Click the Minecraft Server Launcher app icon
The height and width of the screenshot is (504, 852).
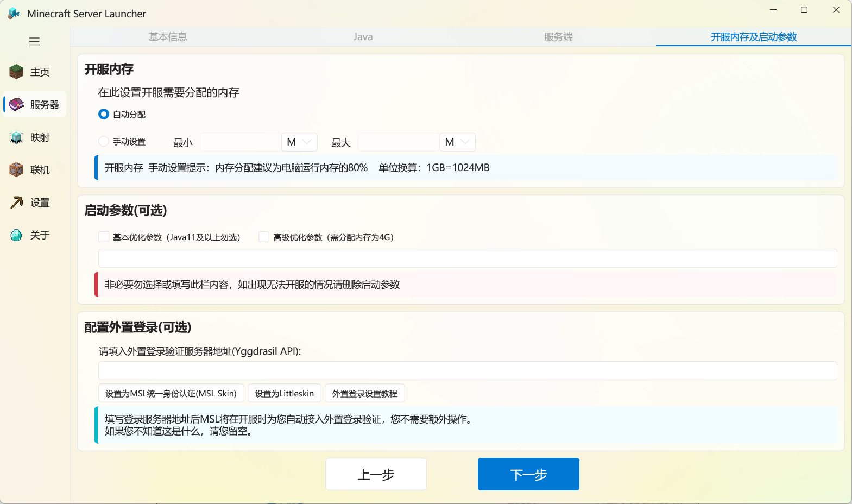(14, 14)
